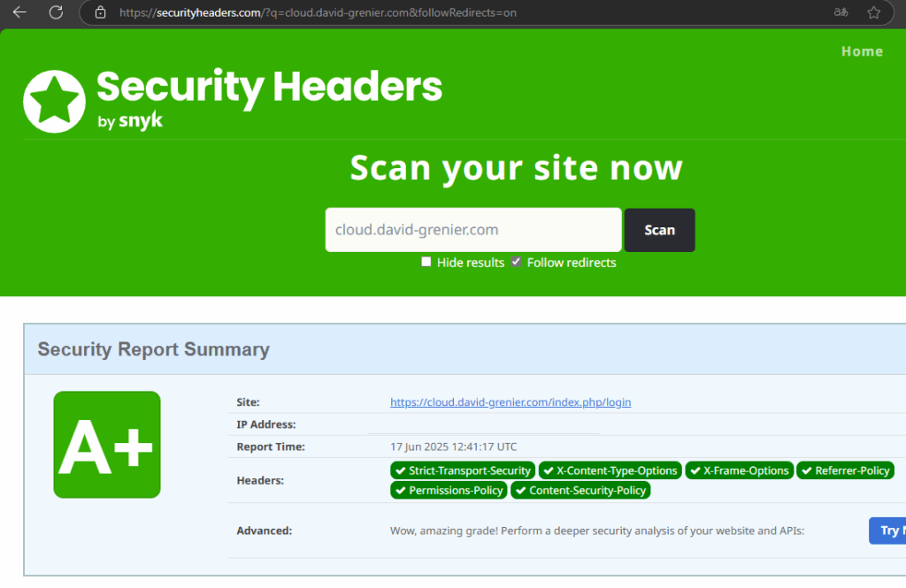Image resolution: width=906 pixels, height=588 pixels.
Task: Click the browser back arrow
Action: click(x=19, y=12)
